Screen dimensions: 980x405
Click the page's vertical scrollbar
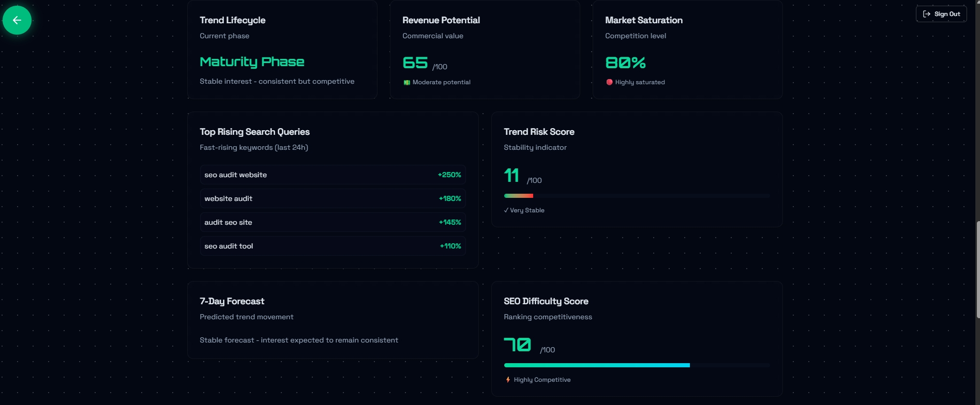(977, 269)
